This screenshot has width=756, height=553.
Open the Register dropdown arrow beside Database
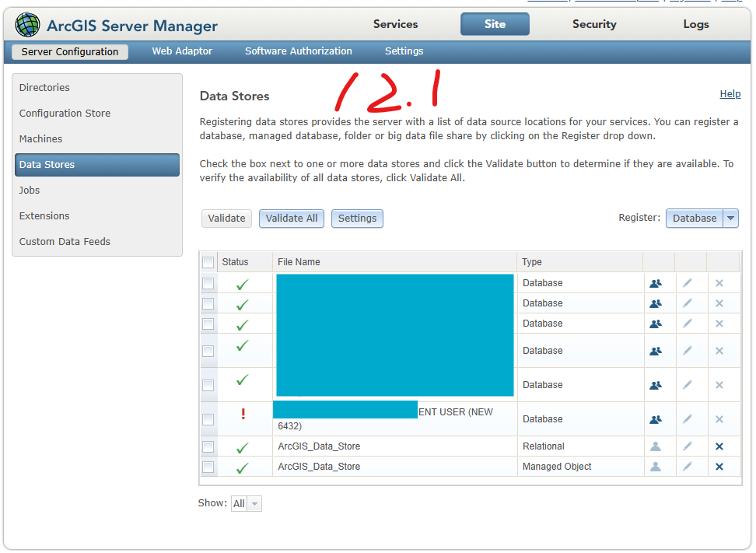click(x=731, y=219)
